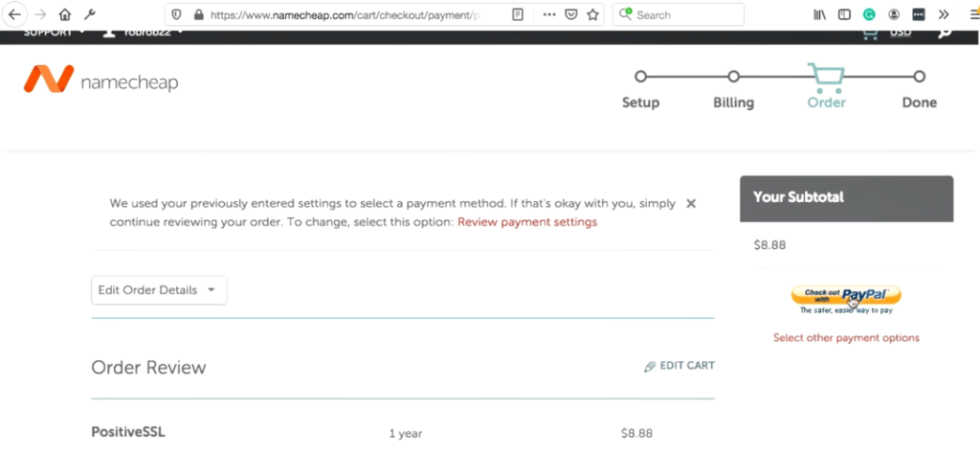Open Review payment settings link
Image resolution: width=980 pixels, height=454 pixels.
(x=527, y=222)
